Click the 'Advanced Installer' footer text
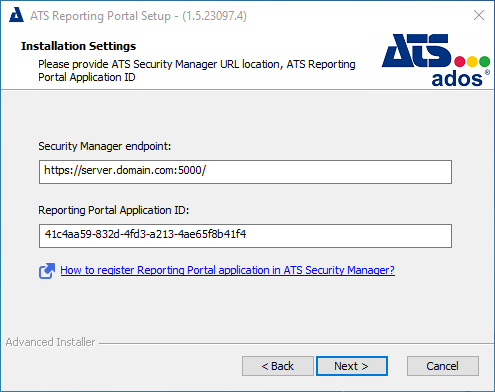This screenshot has height=392, width=495. pos(50,342)
